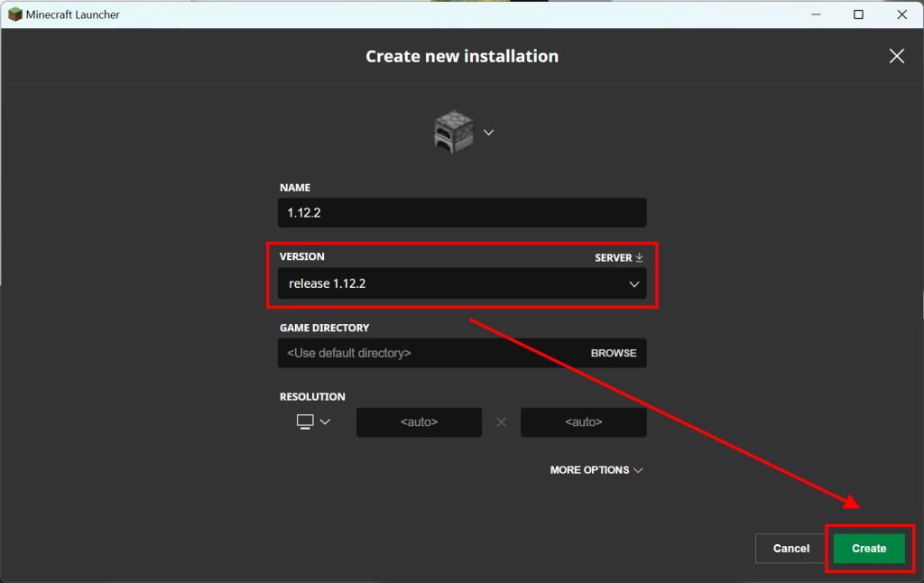Select the resolution width auto field

(419, 421)
